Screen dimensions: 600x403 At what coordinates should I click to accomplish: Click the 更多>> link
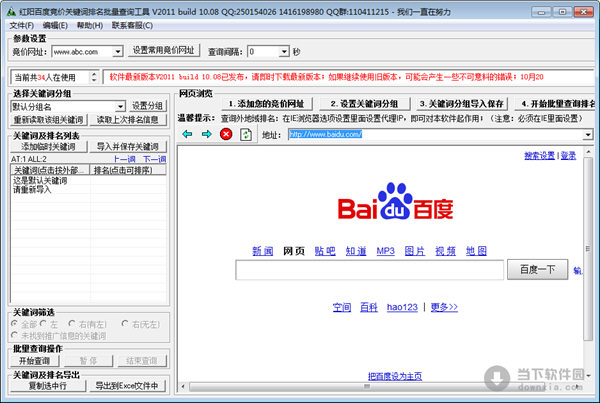444,307
